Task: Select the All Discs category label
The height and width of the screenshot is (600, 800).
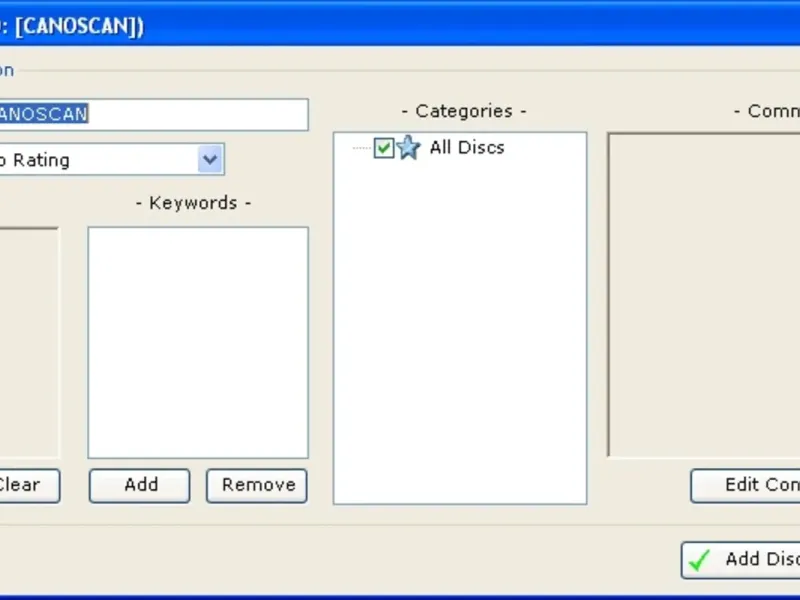Action: tap(467, 147)
